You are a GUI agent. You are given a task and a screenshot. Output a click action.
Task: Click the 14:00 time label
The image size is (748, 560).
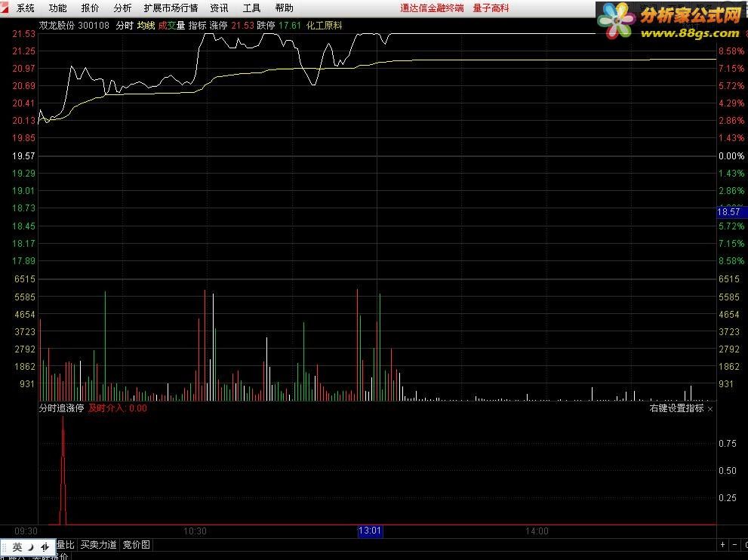[537, 531]
